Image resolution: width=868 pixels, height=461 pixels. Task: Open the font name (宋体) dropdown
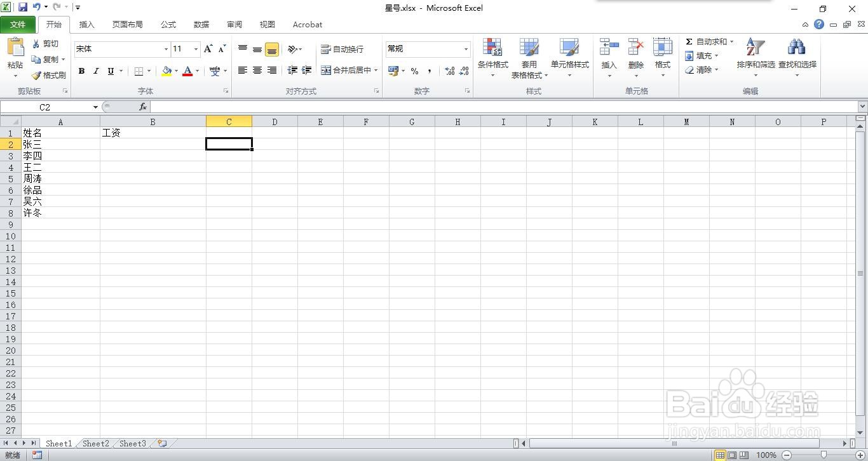pos(166,49)
